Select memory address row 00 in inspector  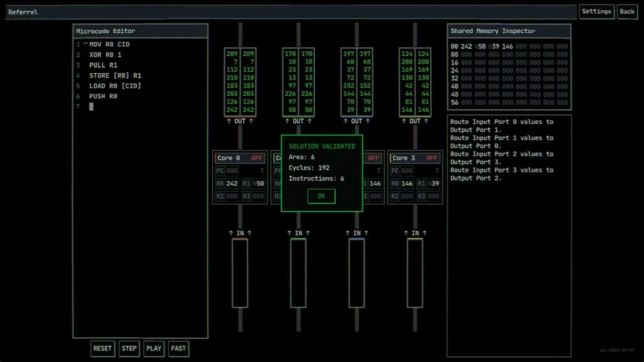tap(509, 47)
